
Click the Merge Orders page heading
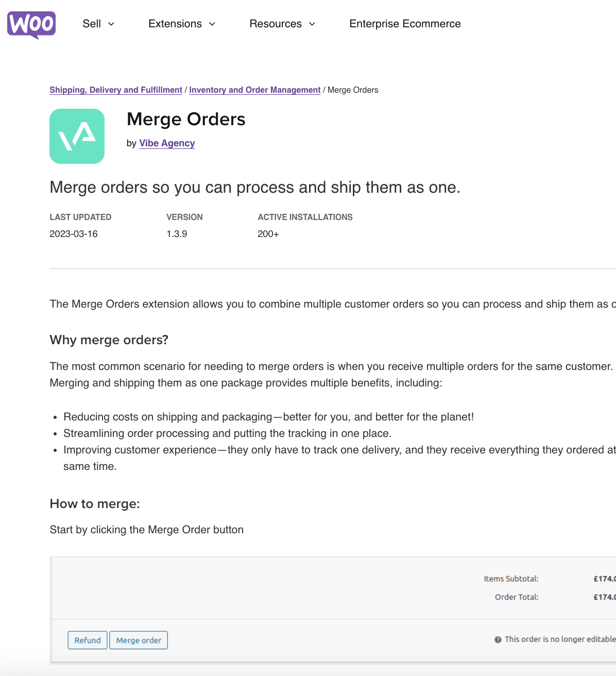pyautogui.click(x=186, y=120)
